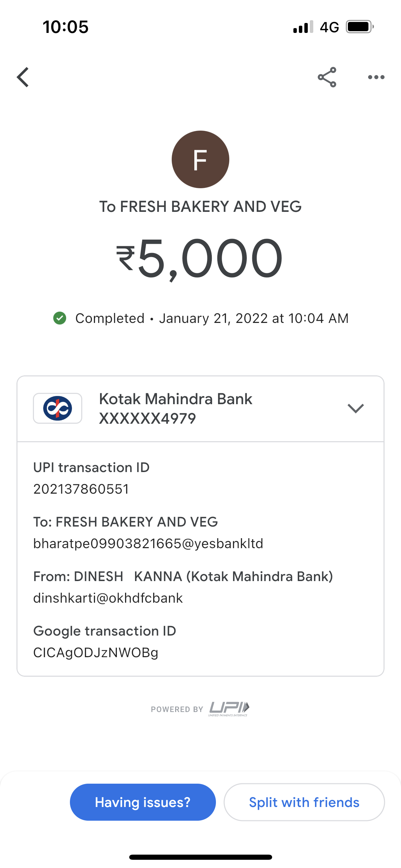Tap the dinshkarti@okhdfcbank sender address

tap(108, 598)
